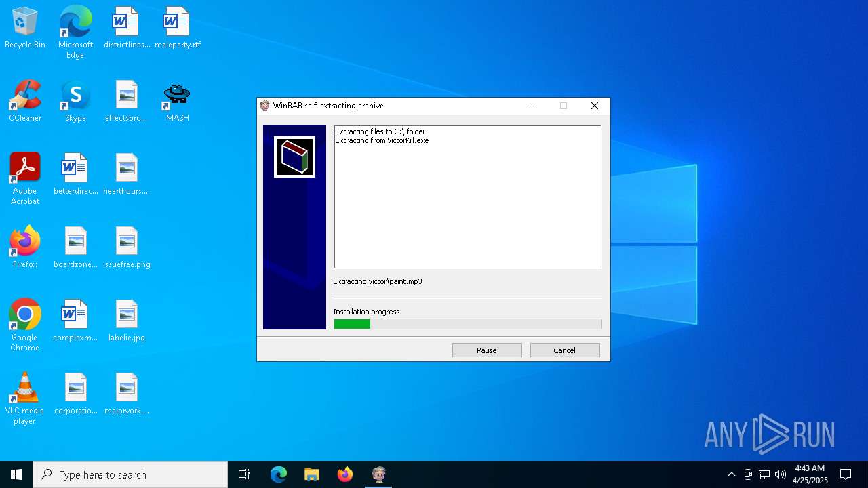Open Edge from the taskbar
Viewport: 868px width, 488px height.
[279, 474]
